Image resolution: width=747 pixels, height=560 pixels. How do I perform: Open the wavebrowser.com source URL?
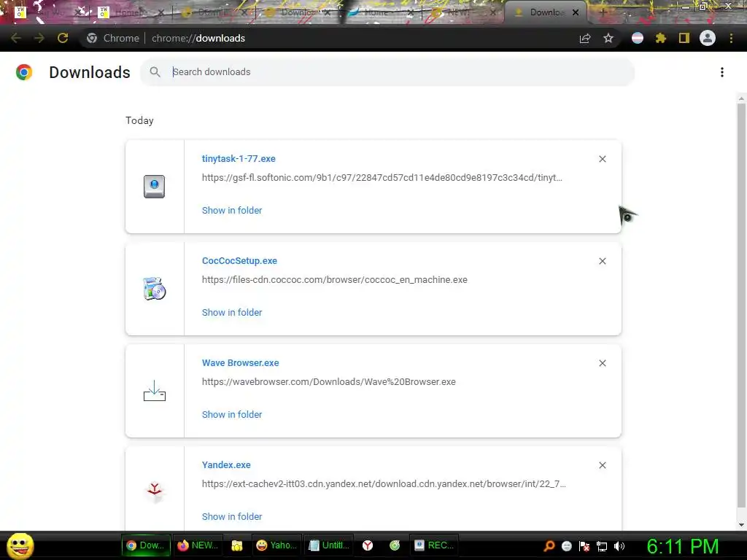pos(329,382)
